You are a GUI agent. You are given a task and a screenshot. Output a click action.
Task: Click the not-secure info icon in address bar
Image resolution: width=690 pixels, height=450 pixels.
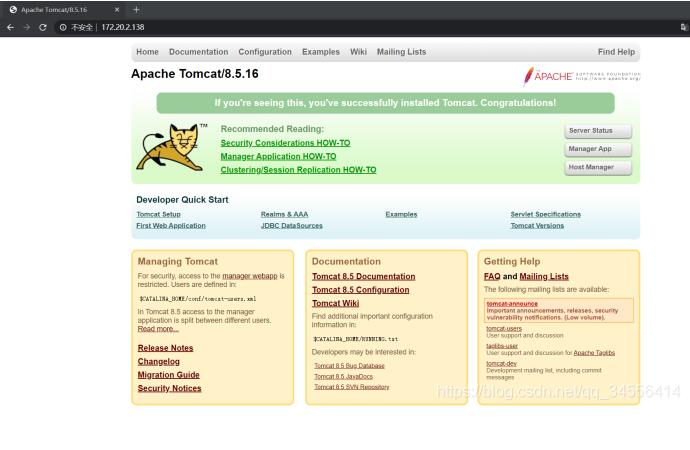click(63, 27)
